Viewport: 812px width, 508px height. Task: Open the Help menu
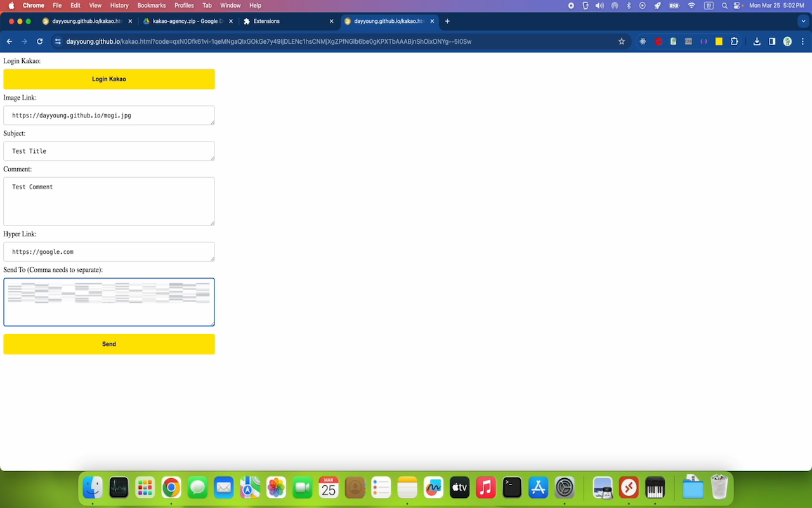coord(255,5)
